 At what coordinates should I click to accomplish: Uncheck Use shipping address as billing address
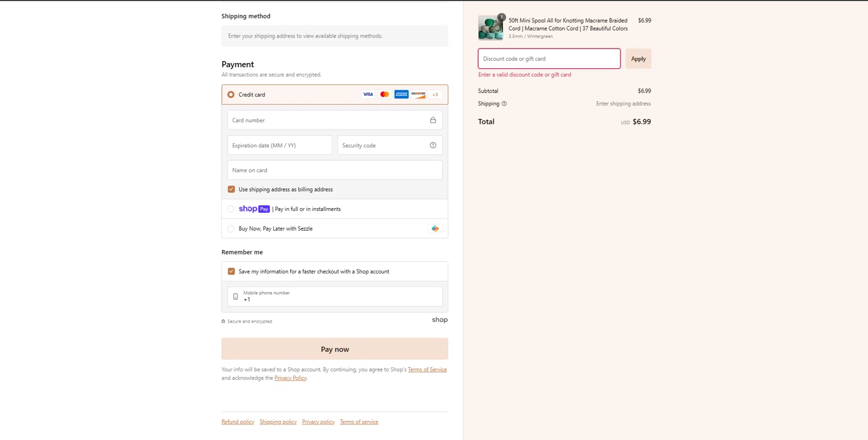(231, 189)
